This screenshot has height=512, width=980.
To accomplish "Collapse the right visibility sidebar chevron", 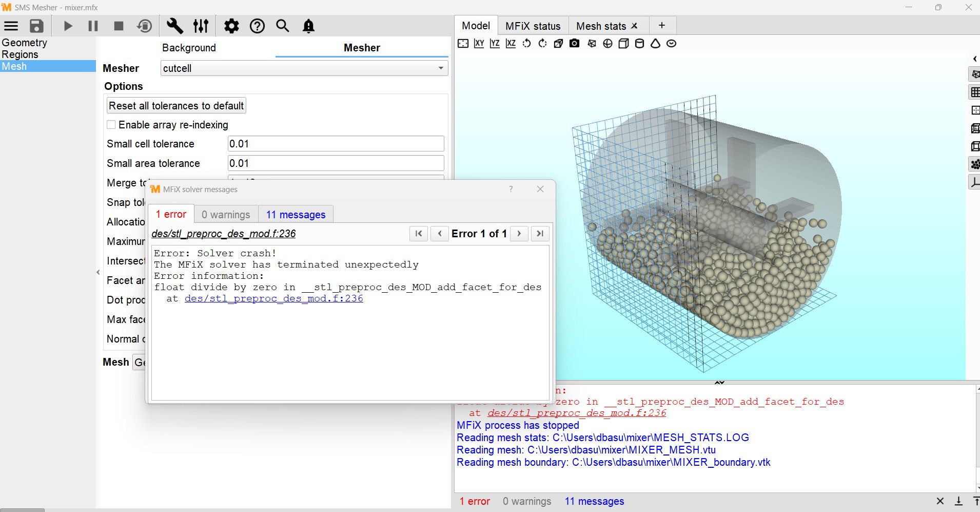I will coord(975,59).
